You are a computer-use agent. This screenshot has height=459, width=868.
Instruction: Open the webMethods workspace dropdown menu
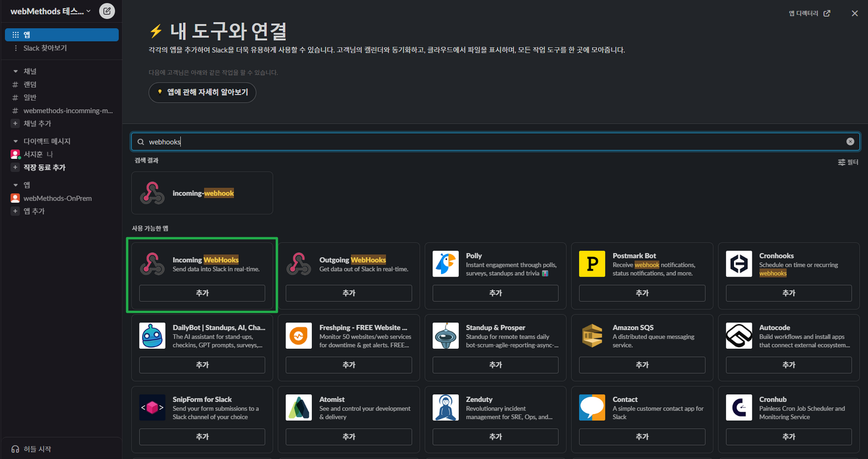tap(50, 11)
